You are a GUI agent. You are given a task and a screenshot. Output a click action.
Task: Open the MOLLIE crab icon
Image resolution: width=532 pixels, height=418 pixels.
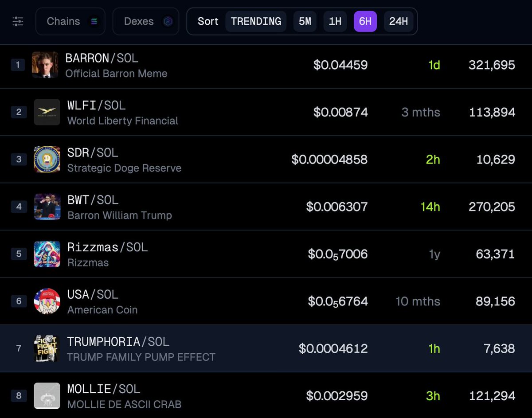[47, 396]
